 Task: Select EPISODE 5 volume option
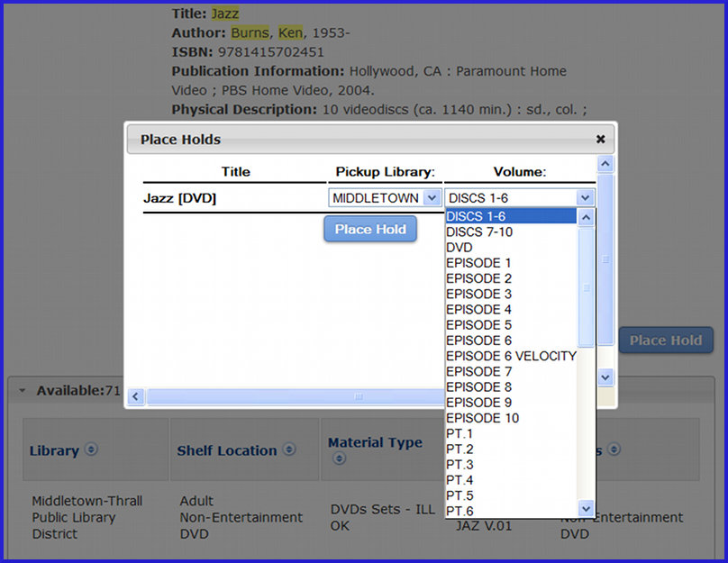(x=511, y=325)
